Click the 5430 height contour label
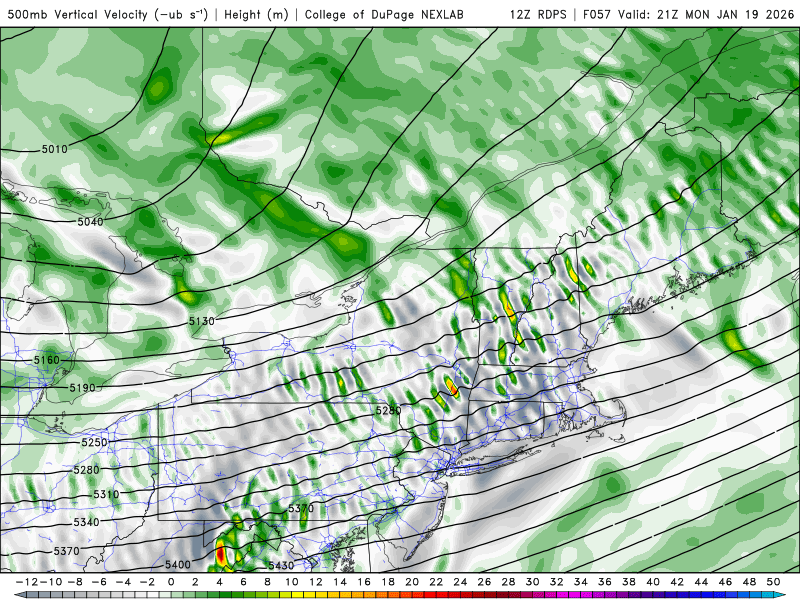 click(281, 565)
